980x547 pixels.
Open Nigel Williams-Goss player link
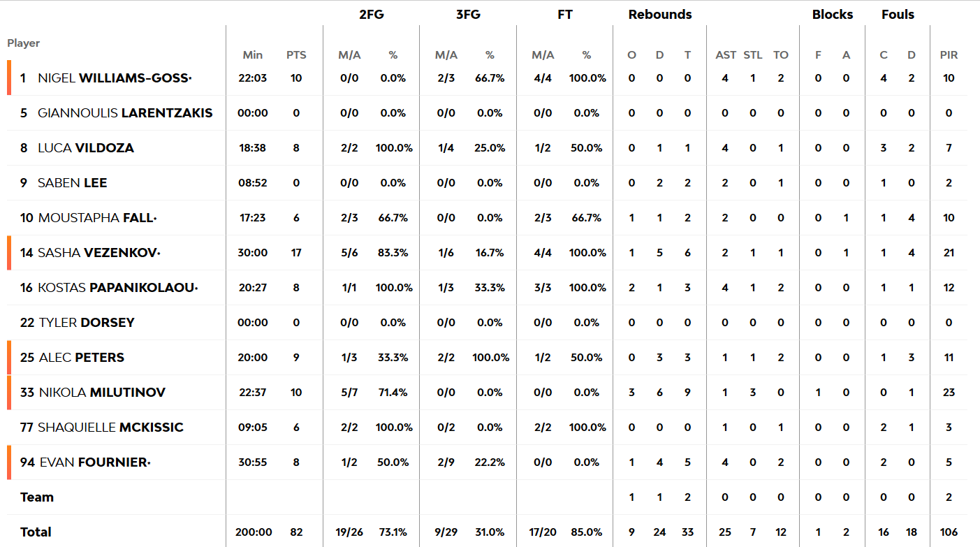point(114,78)
